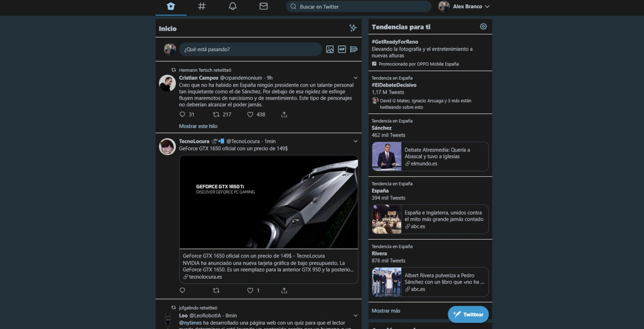Viewport: 644px width, 329px height.
Task: Open Direct Messages envelope icon
Action: tap(263, 6)
